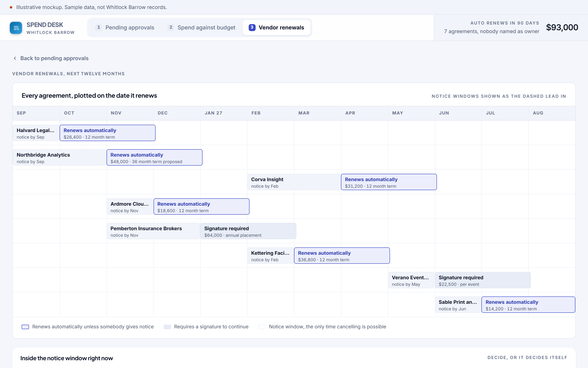This screenshot has width=588, height=368.
Task: Select Sable Print $14,200 renewal bar
Action: click(528, 305)
